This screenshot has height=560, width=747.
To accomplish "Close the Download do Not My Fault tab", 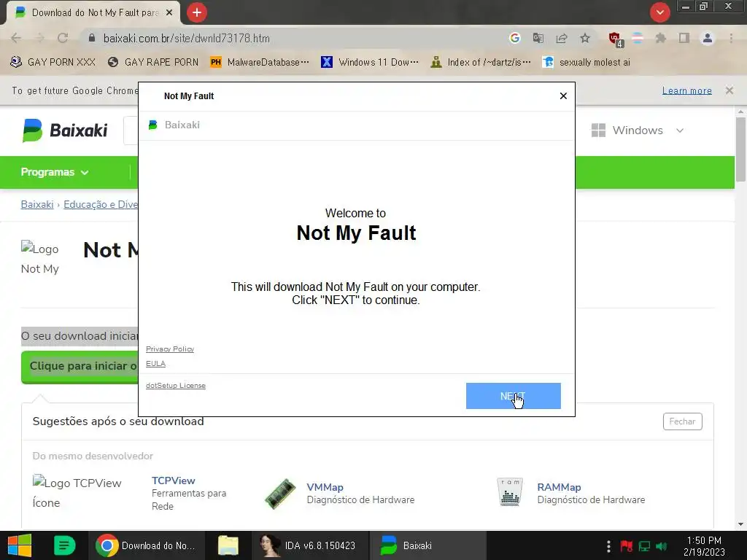I will [x=169, y=12].
